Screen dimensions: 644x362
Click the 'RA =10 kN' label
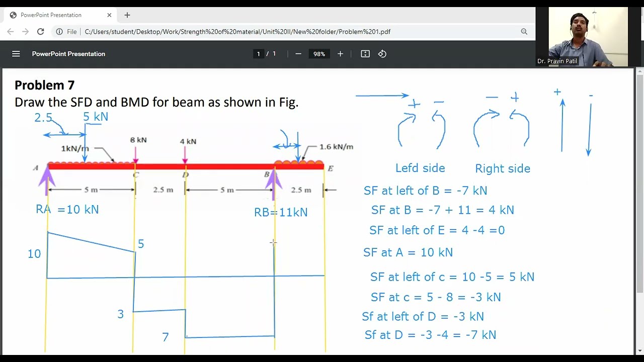[x=67, y=210]
